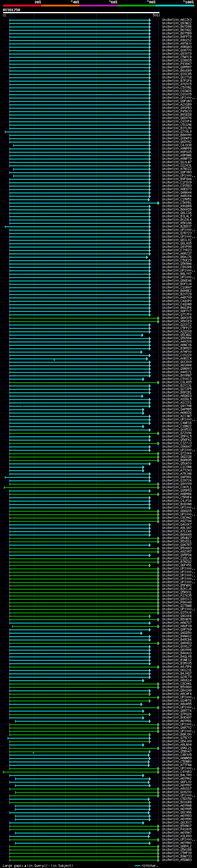
Task: Click the UniRef100_B3TLM0 entry
Action: click(x=177, y=128)
